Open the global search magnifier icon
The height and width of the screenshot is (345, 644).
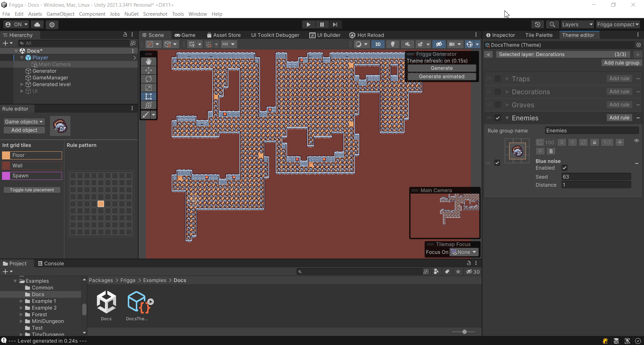tap(552, 24)
